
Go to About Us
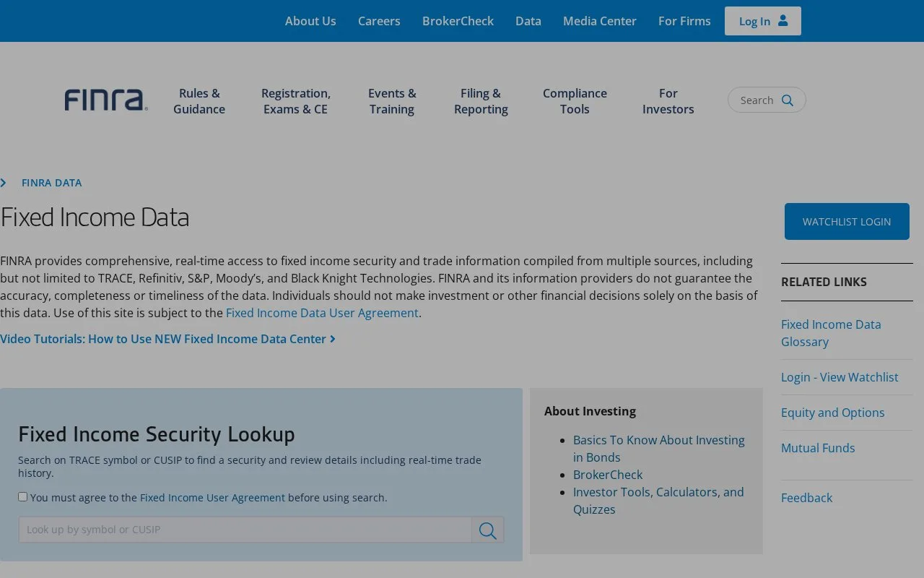coord(310,21)
